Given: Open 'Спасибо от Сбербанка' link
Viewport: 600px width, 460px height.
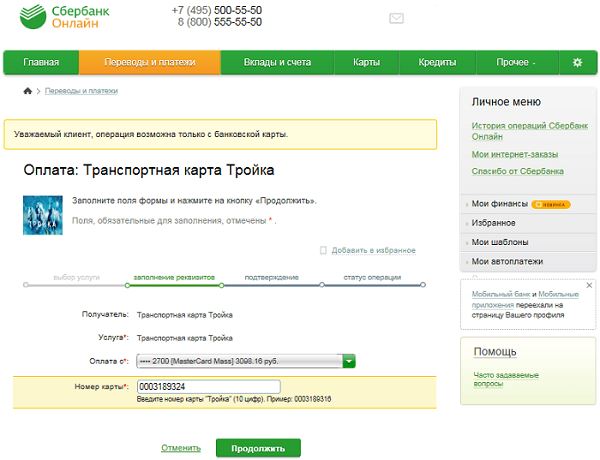Looking at the screenshot, I should [x=517, y=171].
